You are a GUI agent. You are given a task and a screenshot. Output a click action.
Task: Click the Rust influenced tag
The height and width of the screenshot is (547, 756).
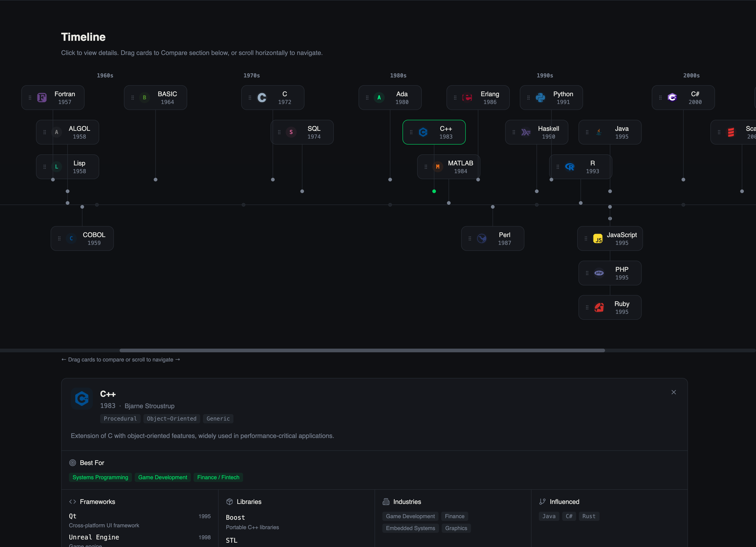click(589, 516)
